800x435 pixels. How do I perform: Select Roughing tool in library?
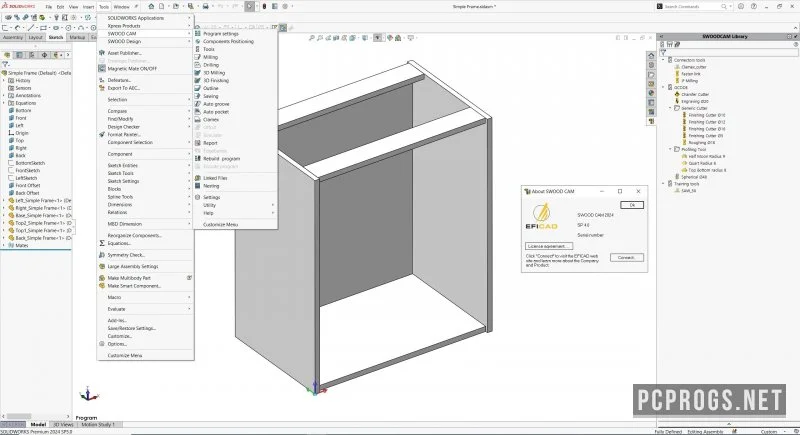701,143
